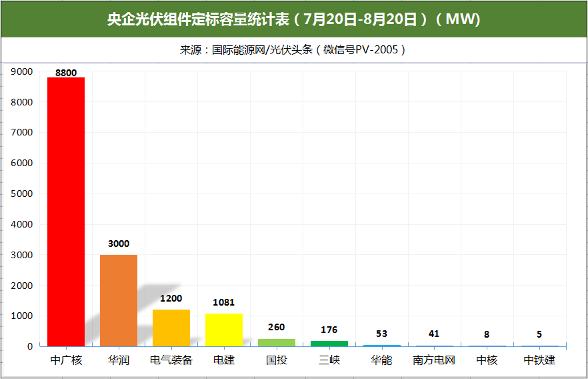Screen dimensions: 588x379
Task: Click the y-axis value 9000
Action: click(x=22, y=71)
